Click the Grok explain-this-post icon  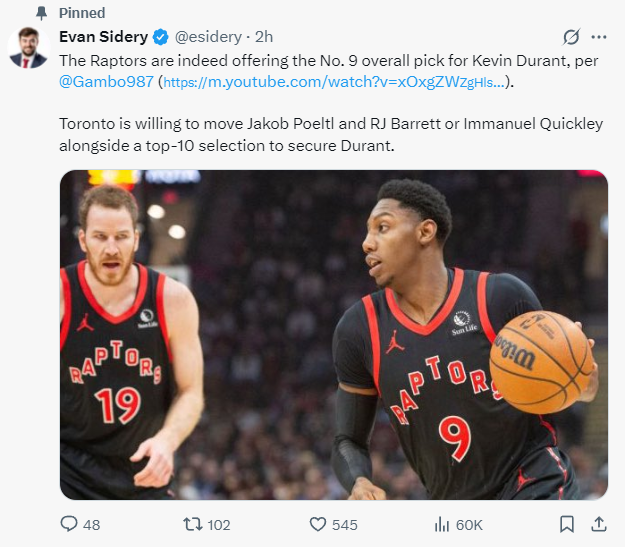click(x=571, y=37)
